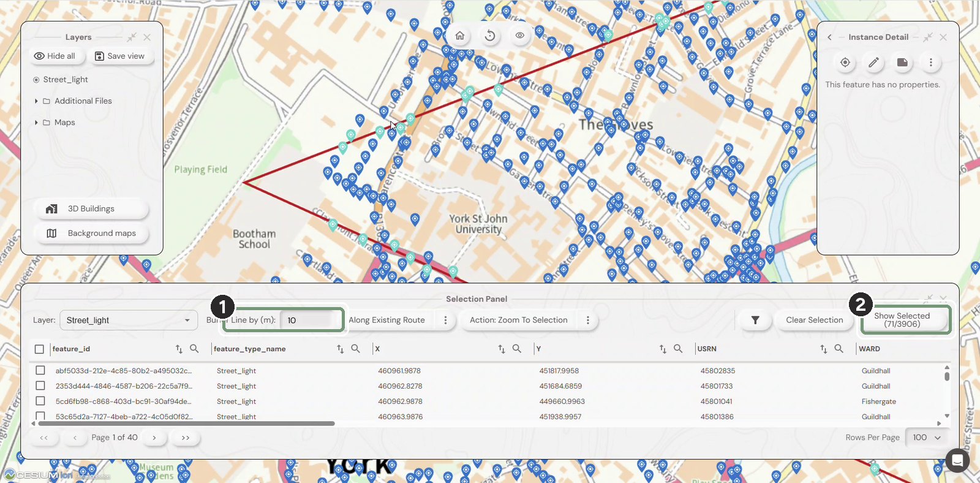Click the edit pencil icon in Instance Detail
The image size is (980, 483).
point(874,62)
